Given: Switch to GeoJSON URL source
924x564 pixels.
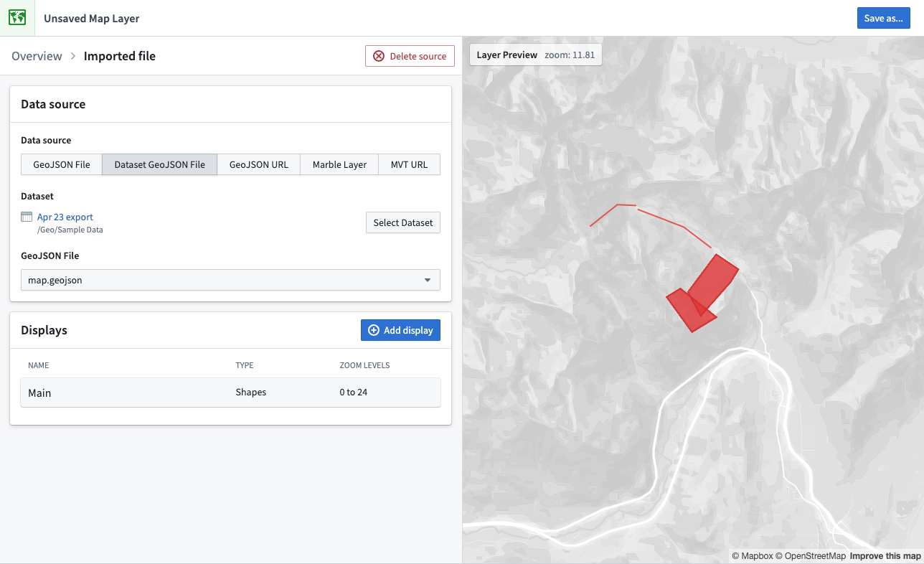Looking at the screenshot, I should 259,164.
